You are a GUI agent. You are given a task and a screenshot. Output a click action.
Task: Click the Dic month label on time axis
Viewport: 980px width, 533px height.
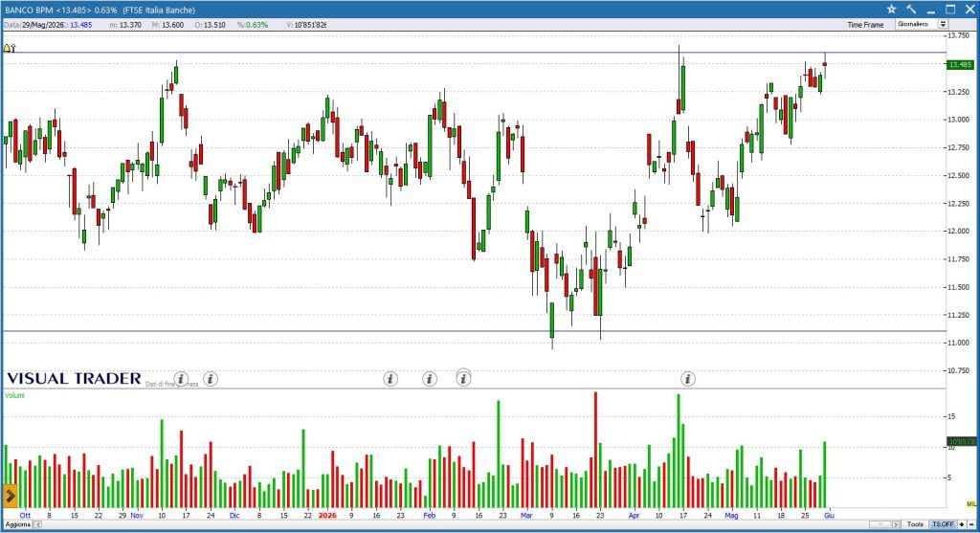tap(234, 516)
